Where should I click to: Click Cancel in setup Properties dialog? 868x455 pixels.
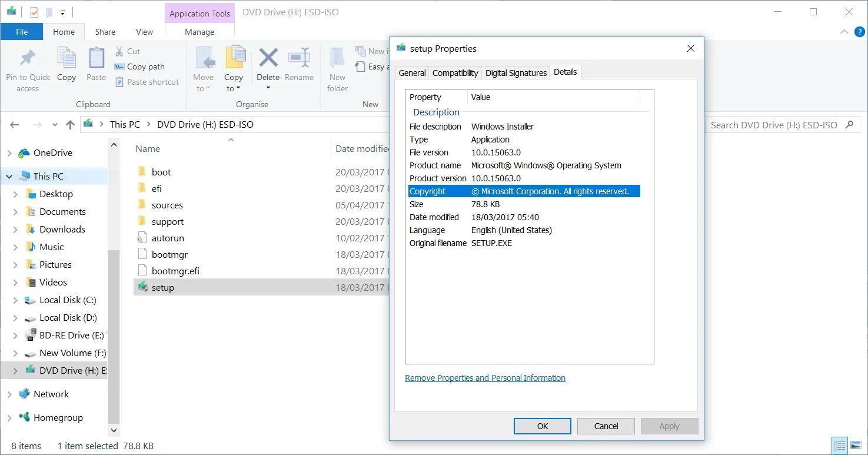coord(606,426)
